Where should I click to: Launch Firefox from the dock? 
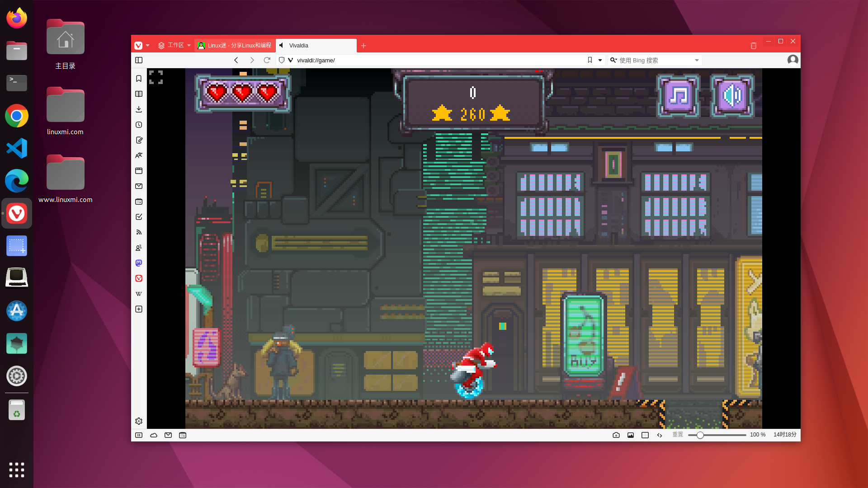tap(17, 18)
